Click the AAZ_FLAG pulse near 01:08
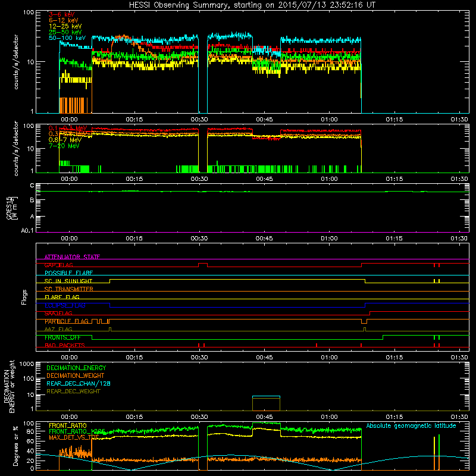Screen dimensions: 476x476 pyautogui.click(x=365, y=329)
